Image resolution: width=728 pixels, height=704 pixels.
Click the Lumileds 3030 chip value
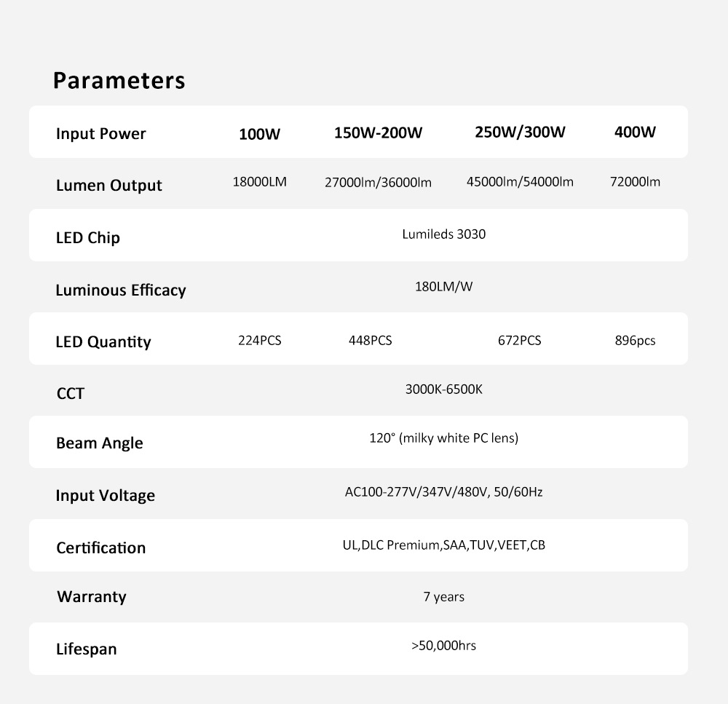(443, 234)
